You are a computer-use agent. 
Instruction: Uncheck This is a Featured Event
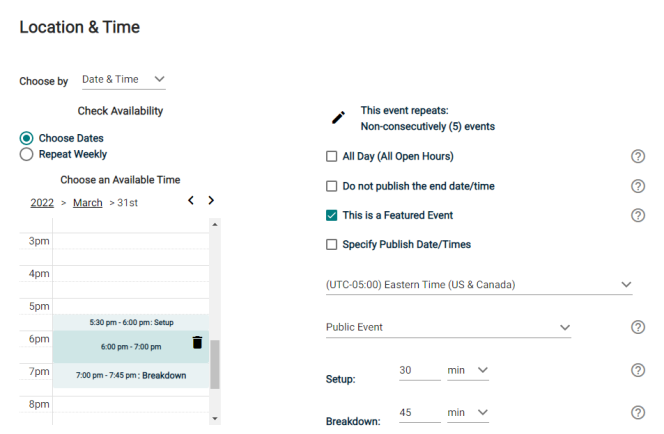coord(332,215)
